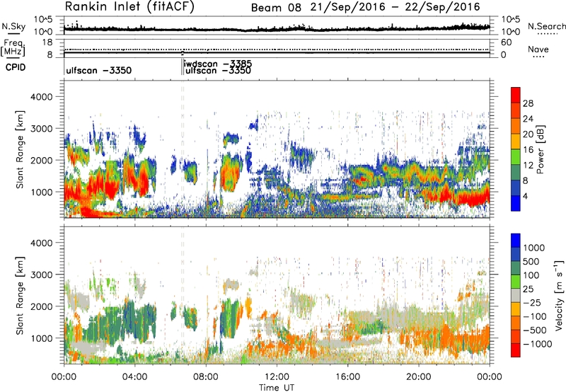This screenshot has width=566, height=392.
Task: Click the '18' frequency axis tick
Action: 47,42
